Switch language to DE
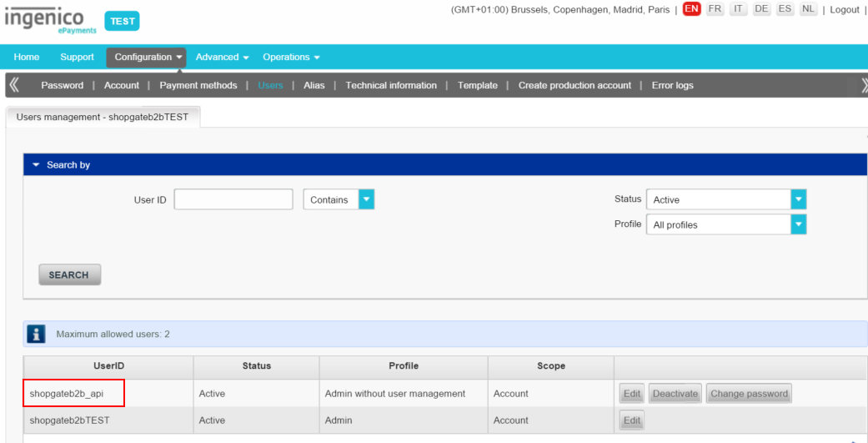This screenshot has width=868, height=443. point(761,9)
